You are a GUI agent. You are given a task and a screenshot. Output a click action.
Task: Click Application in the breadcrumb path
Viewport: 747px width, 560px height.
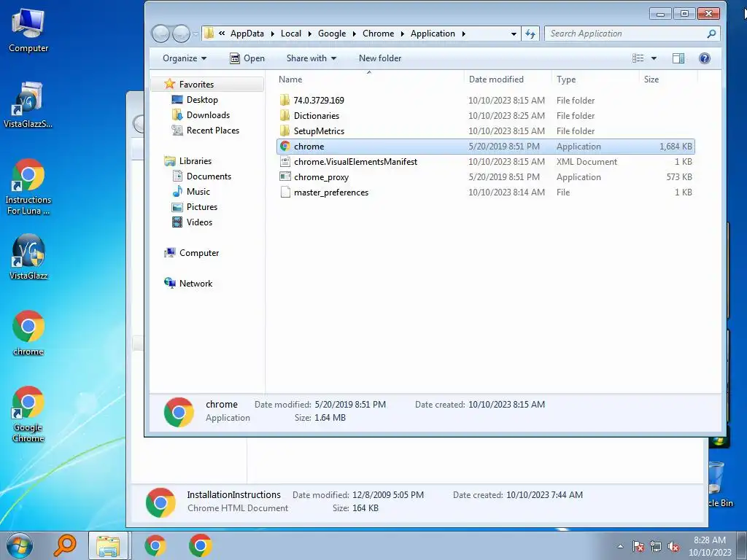coord(433,34)
